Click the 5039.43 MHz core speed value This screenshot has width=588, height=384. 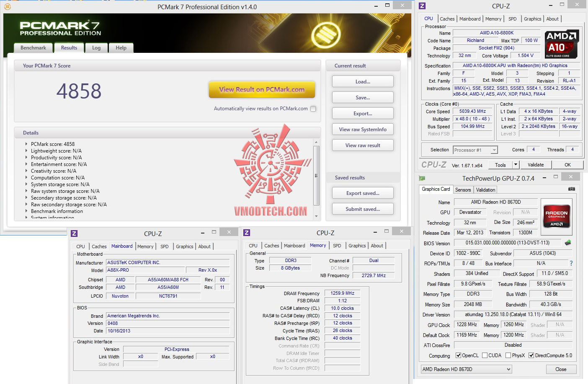pos(472,111)
